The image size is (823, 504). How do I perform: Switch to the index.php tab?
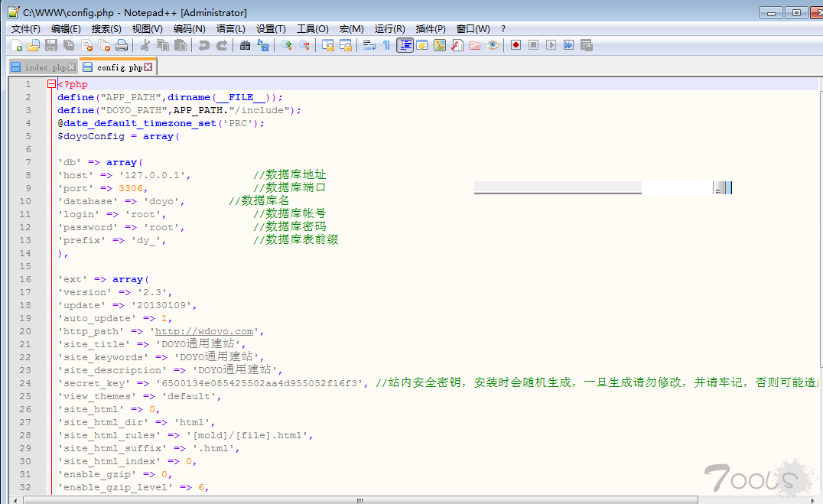point(43,67)
